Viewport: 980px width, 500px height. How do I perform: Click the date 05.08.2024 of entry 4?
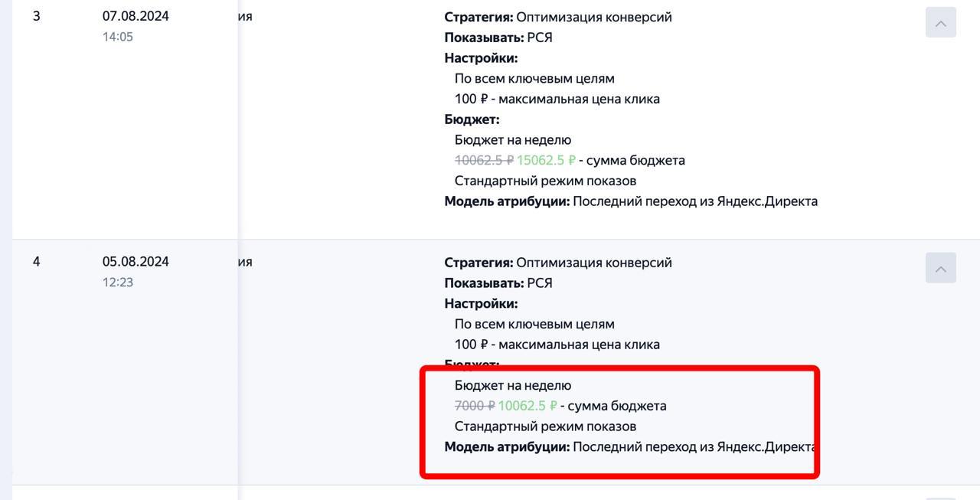pyautogui.click(x=136, y=261)
